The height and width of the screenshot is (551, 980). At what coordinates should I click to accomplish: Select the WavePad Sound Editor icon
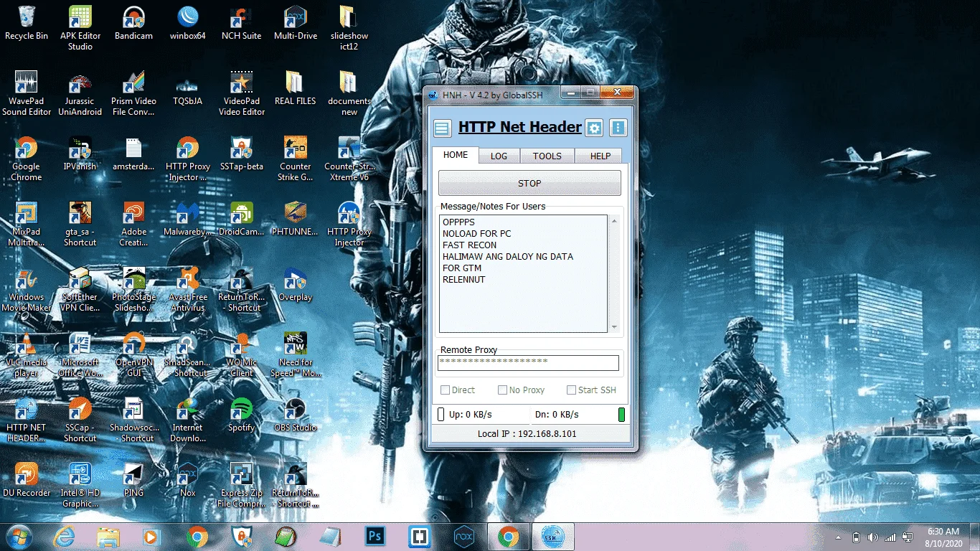(x=27, y=93)
